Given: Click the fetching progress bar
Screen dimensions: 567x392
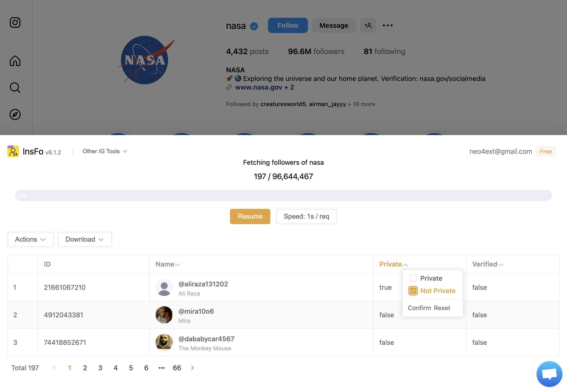Looking at the screenshot, I should [x=283, y=195].
